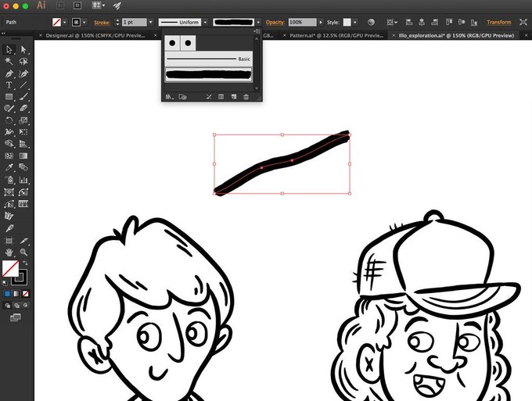Open the Opacity panel link
Viewport: 532px width, 401px height.
coord(275,23)
